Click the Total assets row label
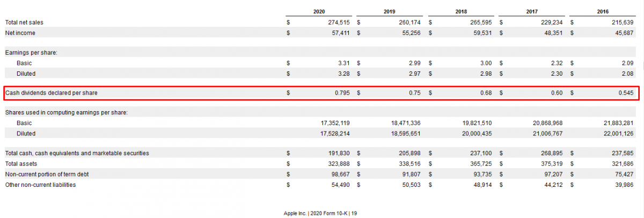Viewport: 644px width, 218px height. pos(20,164)
